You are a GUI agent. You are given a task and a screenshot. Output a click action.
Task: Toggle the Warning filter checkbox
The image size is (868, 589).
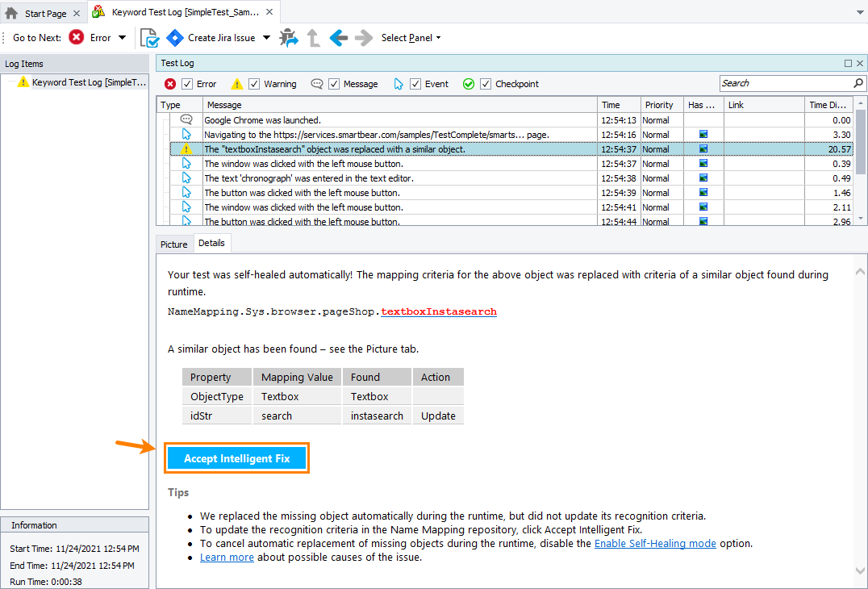[x=254, y=84]
